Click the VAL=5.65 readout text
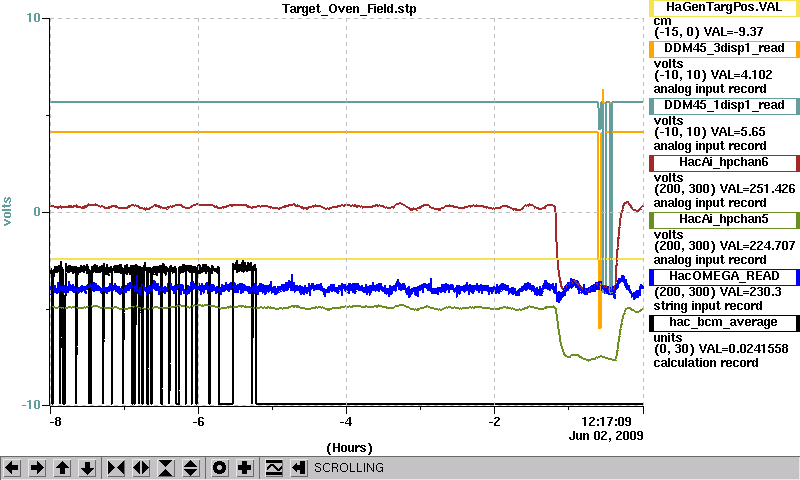This screenshot has height=480, width=800. (738, 132)
